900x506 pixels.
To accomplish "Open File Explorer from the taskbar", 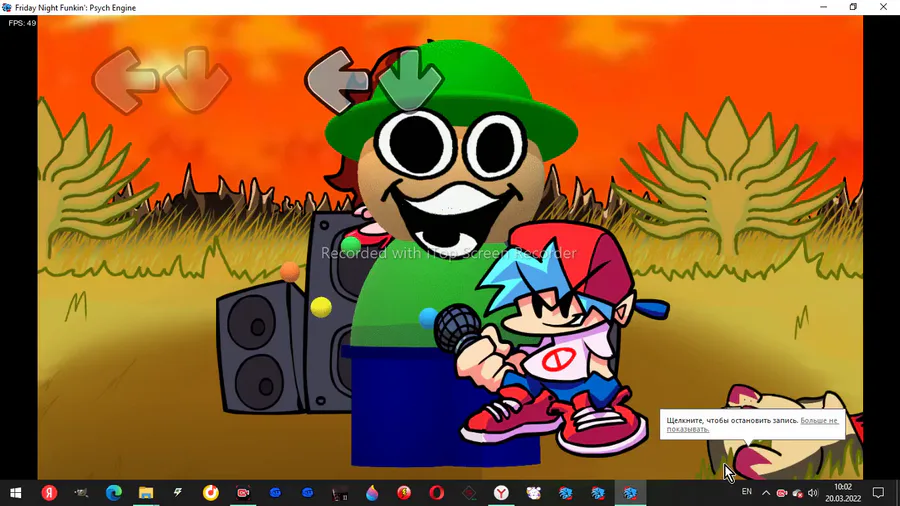I will (x=146, y=493).
